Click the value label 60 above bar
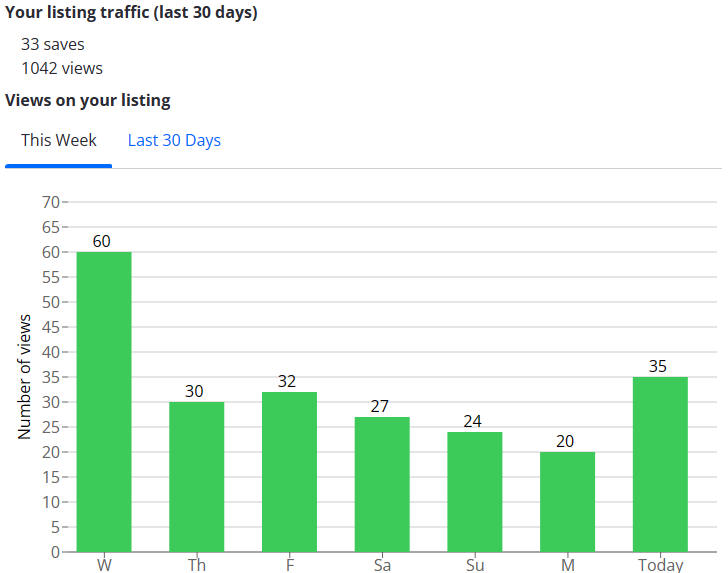Image resolution: width=728 pixels, height=573 pixels. 102,241
